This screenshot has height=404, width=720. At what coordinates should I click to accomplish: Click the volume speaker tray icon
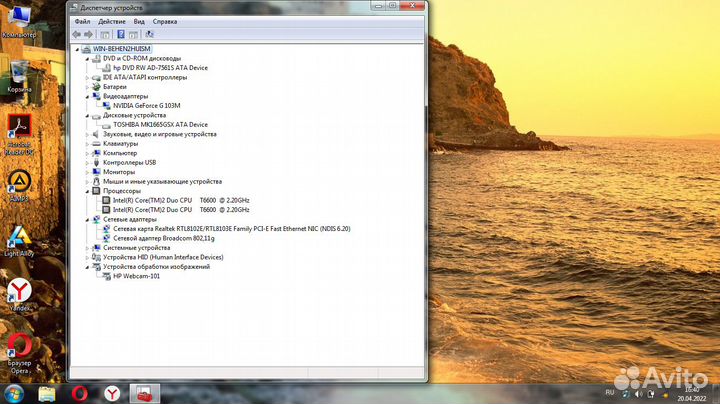(x=638, y=394)
